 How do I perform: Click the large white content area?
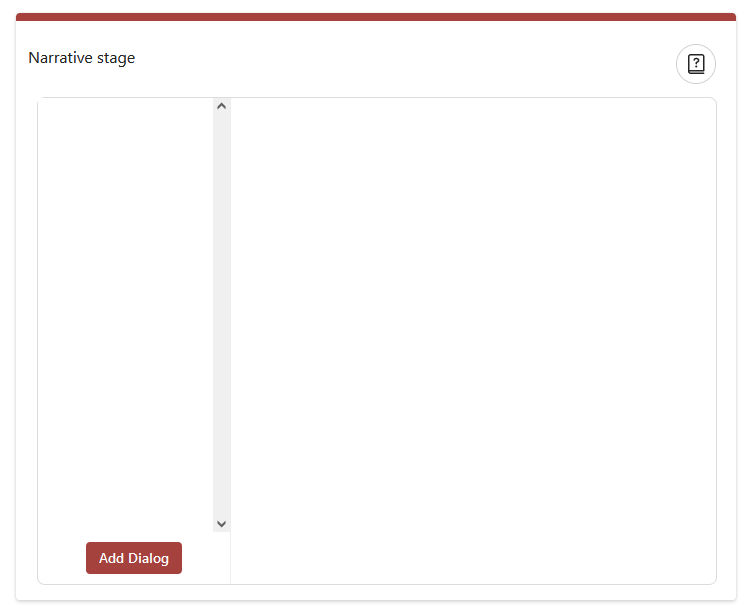pyautogui.click(x=473, y=341)
